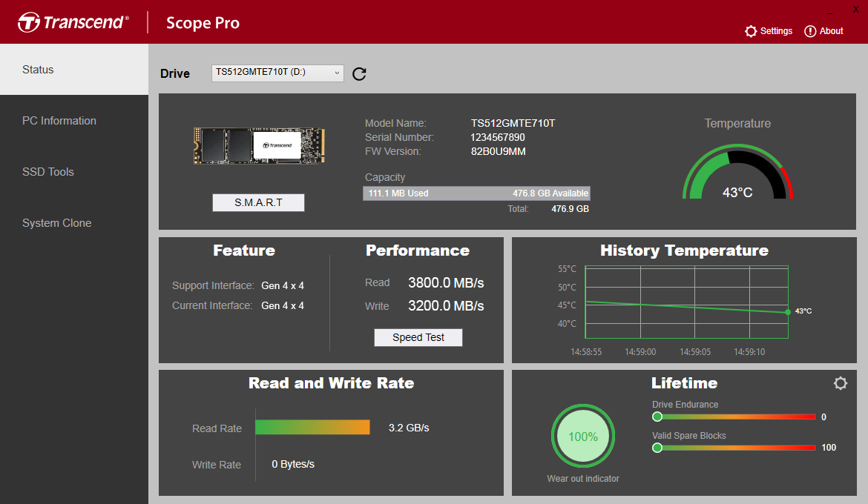Screen dimensions: 868x504
Task: Start the Speed Test
Action: tap(418, 337)
